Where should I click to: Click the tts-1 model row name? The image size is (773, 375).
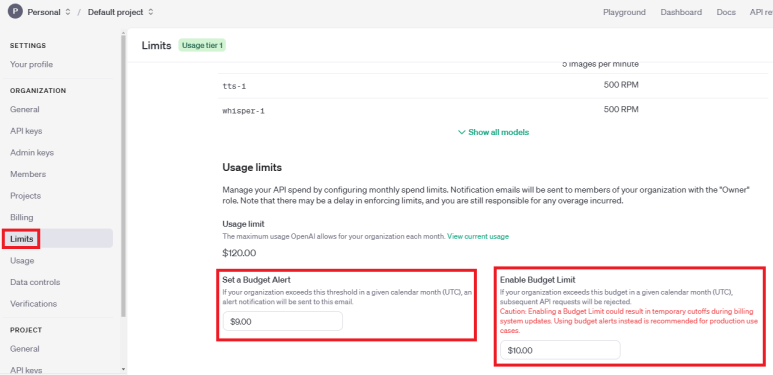click(234, 86)
